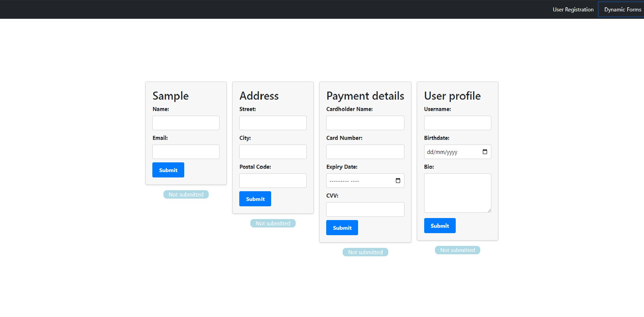Click the Bio textarea in User profile

coord(457,193)
